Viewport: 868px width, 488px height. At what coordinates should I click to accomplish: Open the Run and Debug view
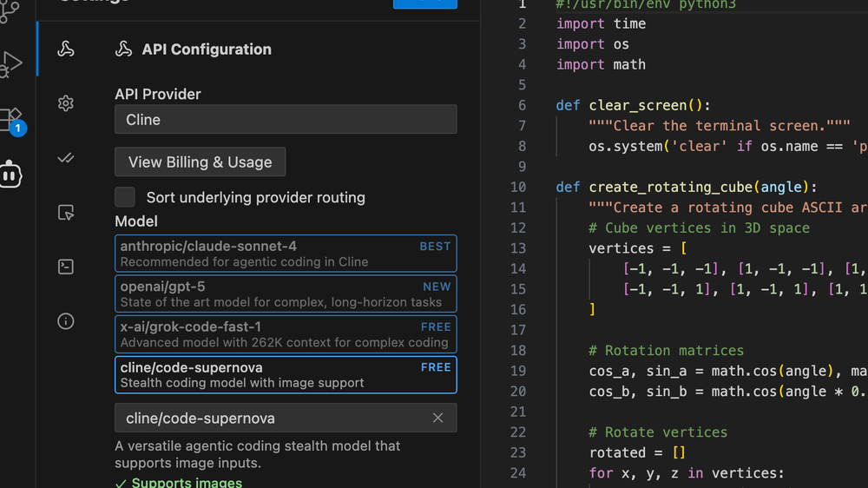pyautogui.click(x=10, y=63)
